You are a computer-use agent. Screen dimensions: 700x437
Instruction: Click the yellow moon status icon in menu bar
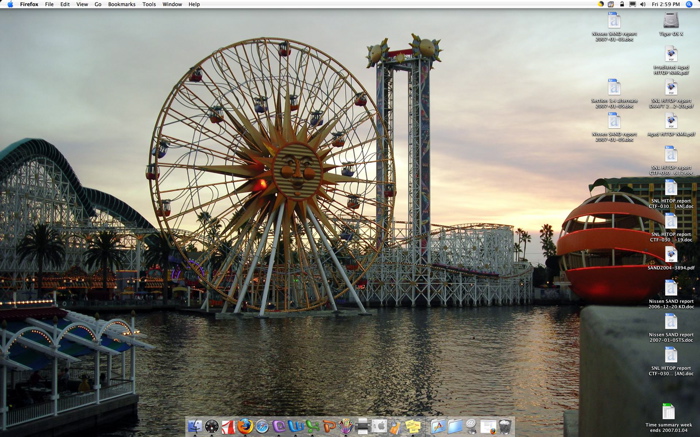pyautogui.click(x=601, y=4)
